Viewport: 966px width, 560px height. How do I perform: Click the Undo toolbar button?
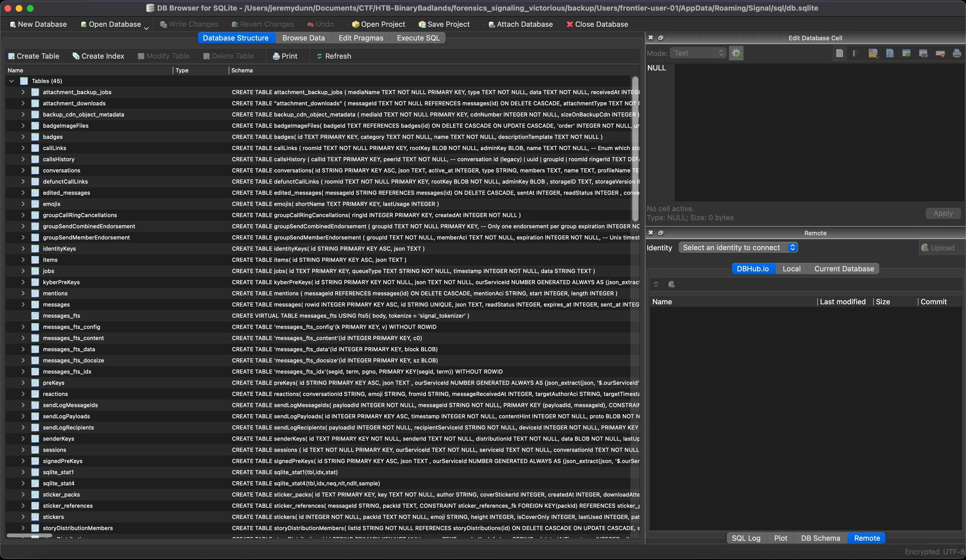[x=321, y=24]
